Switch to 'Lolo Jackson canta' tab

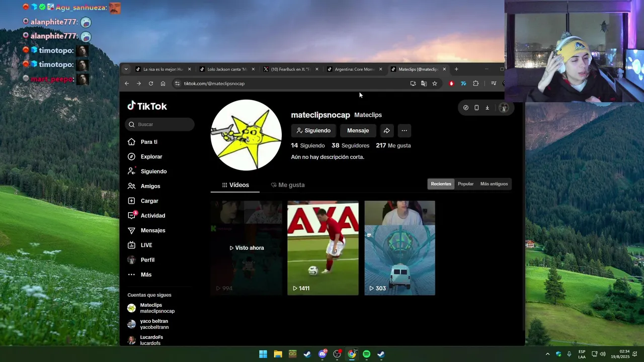227,69
